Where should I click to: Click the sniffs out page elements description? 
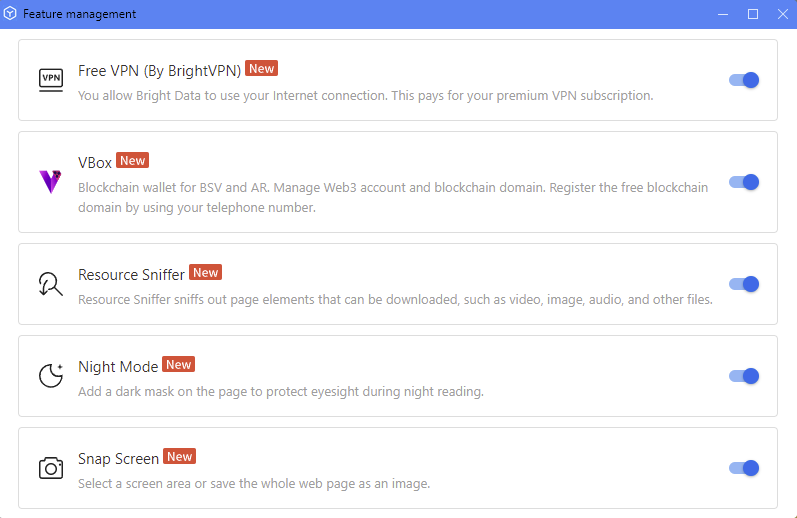click(395, 299)
